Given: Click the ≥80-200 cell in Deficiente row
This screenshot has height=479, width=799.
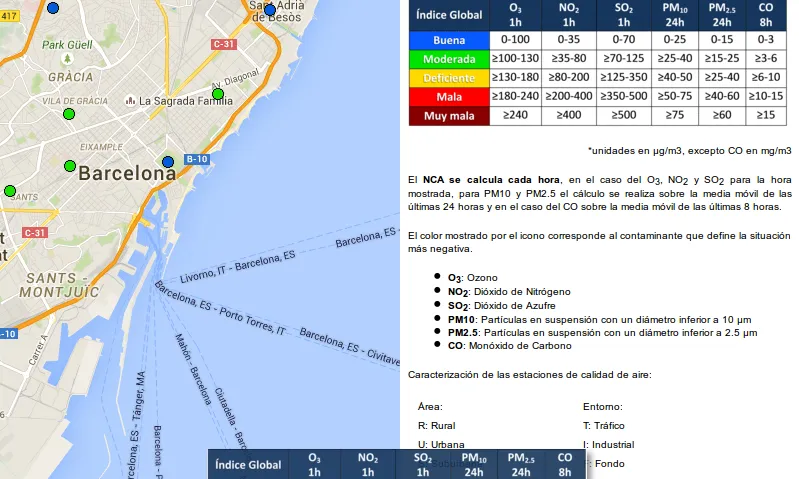Looking at the screenshot, I should pos(569,77).
